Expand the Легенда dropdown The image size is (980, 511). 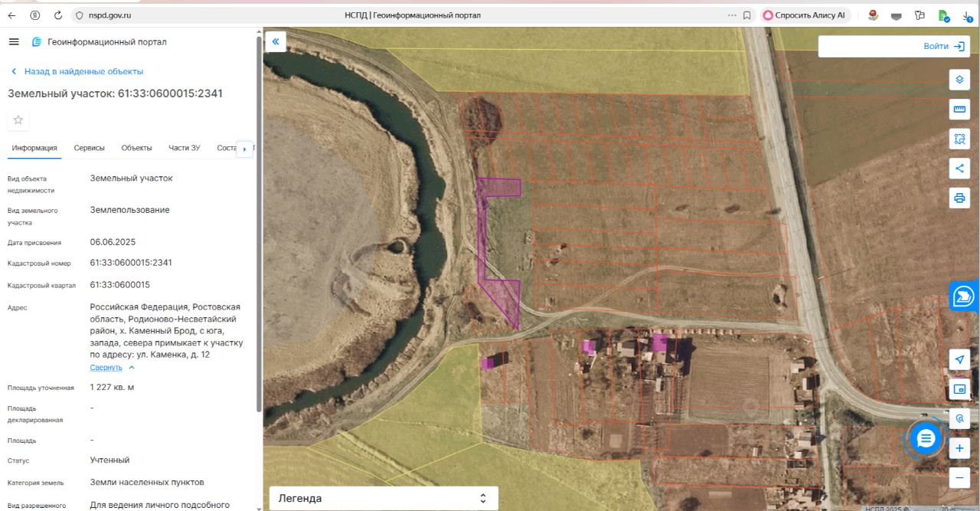pyautogui.click(x=384, y=498)
